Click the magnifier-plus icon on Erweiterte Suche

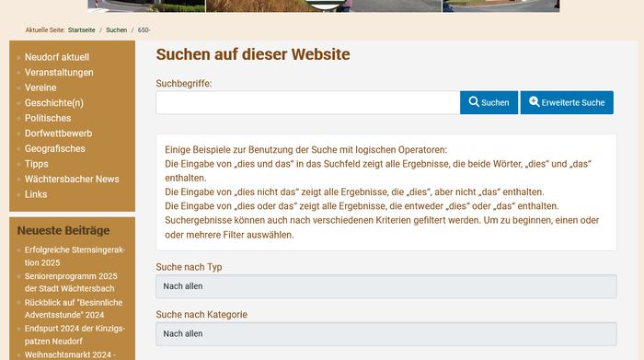click(534, 101)
